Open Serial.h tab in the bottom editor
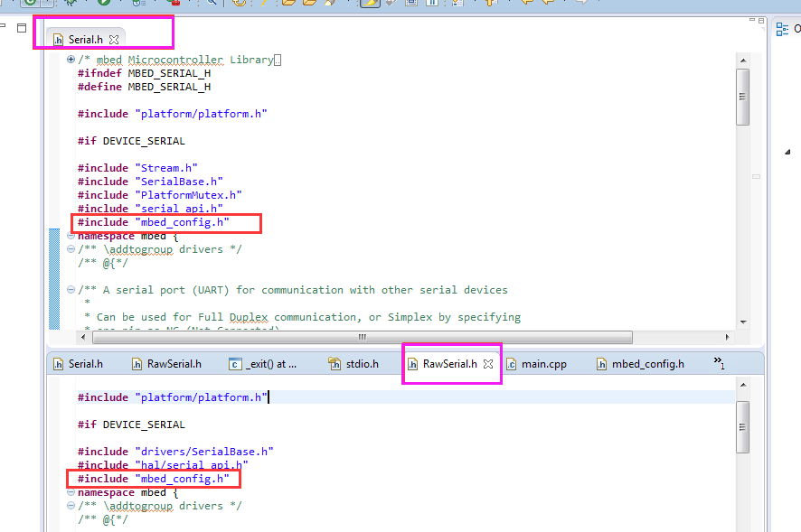The height and width of the screenshot is (532, 801). (78, 364)
